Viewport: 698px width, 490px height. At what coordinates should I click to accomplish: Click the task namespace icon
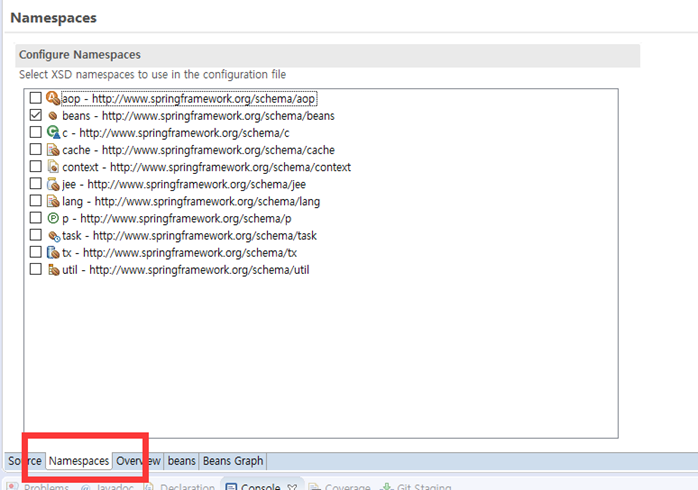(x=54, y=236)
